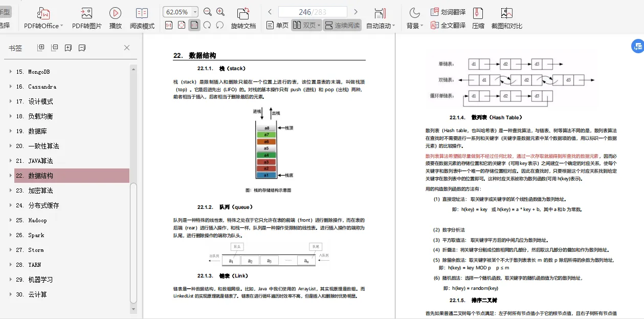The image size is (644, 319).
Task: Expand the 25. Hadoop bookmark
Action: [x=10, y=220]
